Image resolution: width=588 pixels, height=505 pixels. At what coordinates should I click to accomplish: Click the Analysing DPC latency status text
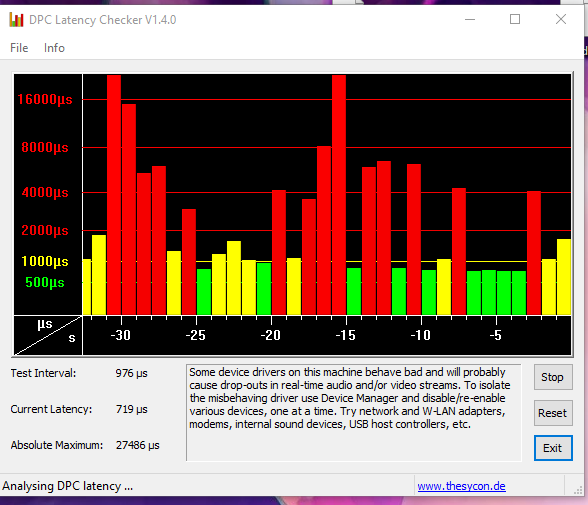(x=68, y=486)
